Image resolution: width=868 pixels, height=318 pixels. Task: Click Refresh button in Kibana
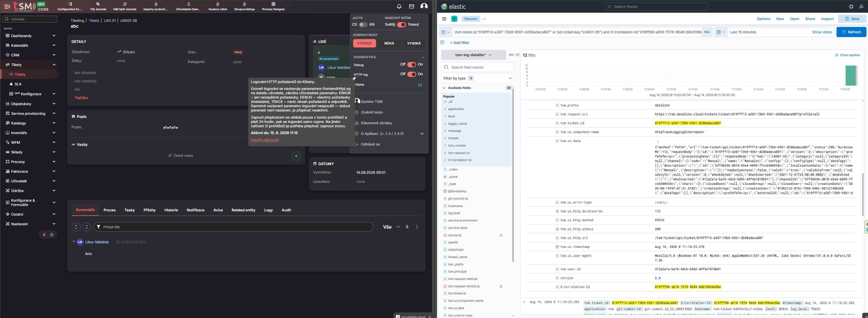pyautogui.click(x=851, y=32)
